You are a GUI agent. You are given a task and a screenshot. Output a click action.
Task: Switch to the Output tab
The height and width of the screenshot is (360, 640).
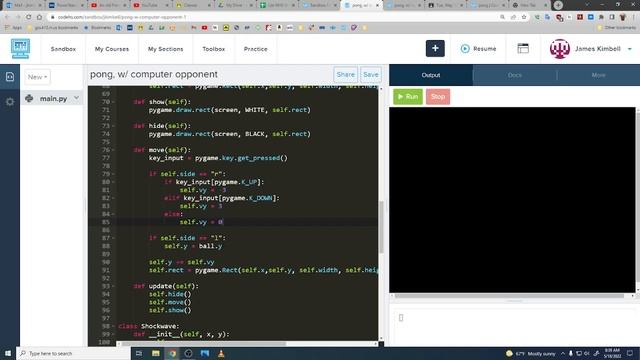pos(431,75)
